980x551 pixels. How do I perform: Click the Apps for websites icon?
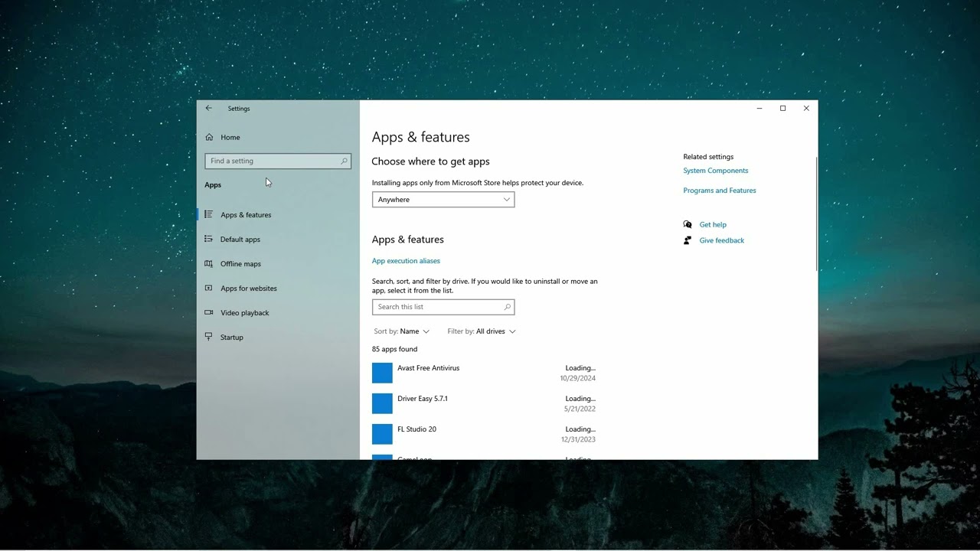208,288
